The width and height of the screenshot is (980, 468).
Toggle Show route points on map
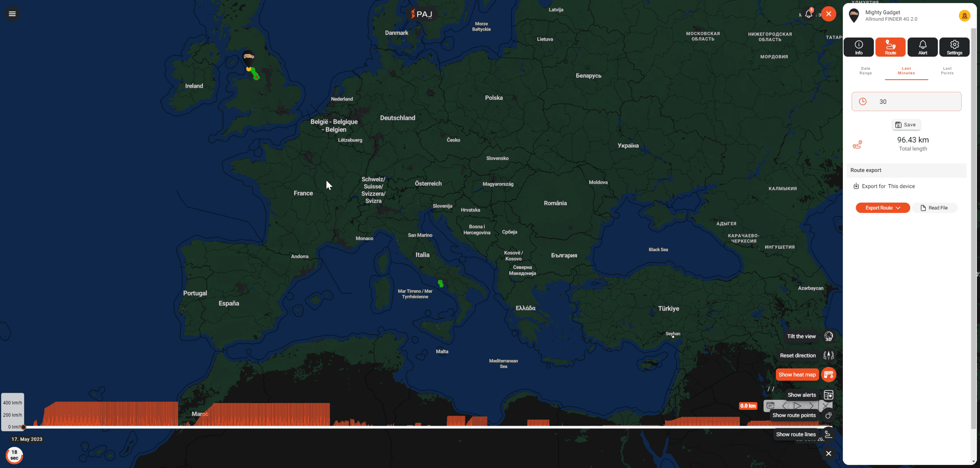828,415
